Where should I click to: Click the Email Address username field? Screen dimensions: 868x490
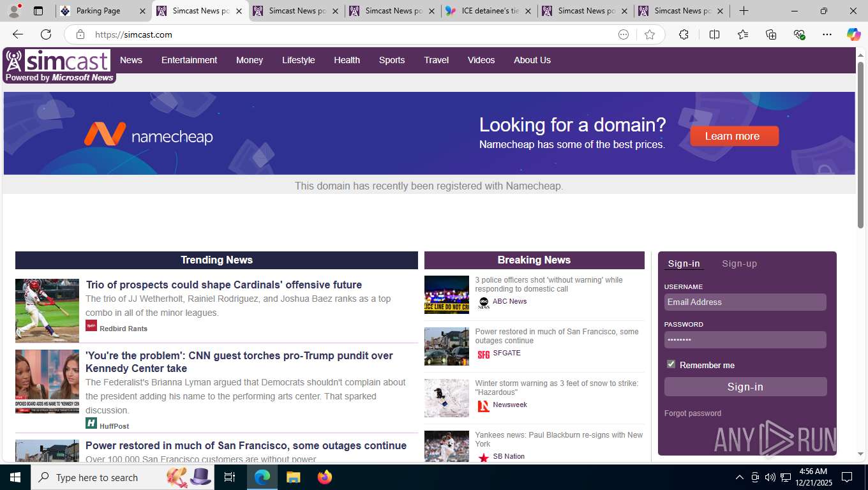(x=745, y=302)
